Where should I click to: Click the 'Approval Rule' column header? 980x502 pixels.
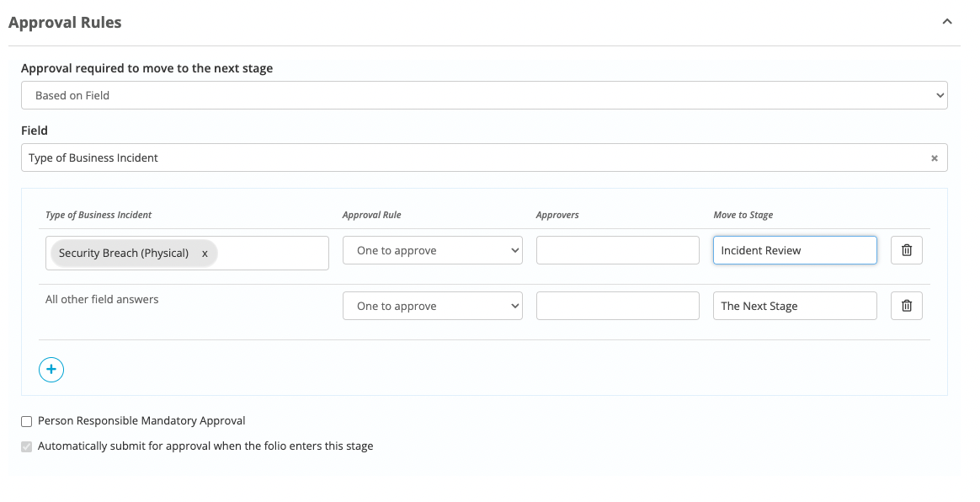pyautogui.click(x=372, y=215)
